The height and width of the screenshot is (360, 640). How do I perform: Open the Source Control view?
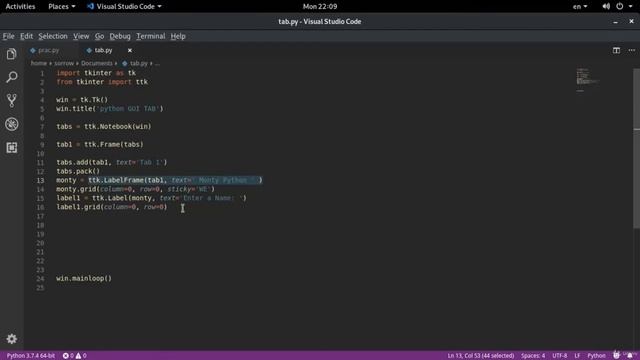pyautogui.click(x=11, y=100)
